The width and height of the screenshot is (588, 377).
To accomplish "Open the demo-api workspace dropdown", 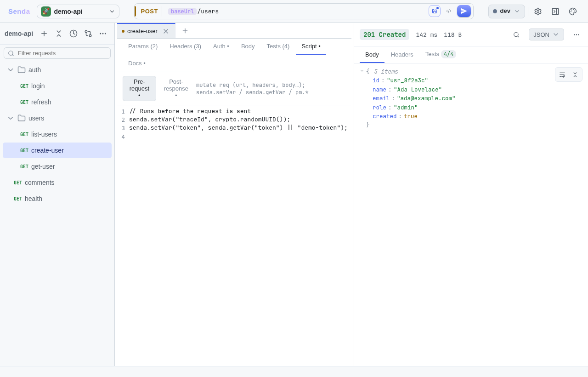I will coord(78,11).
